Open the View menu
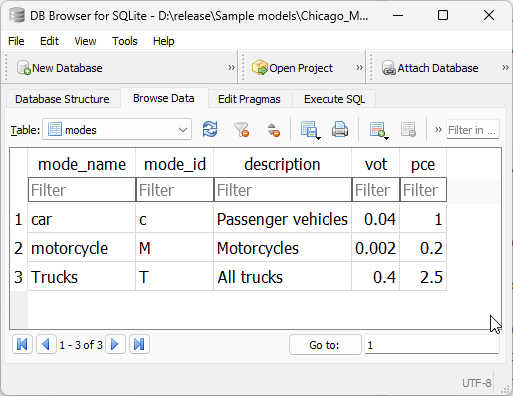 [x=85, y=41]
